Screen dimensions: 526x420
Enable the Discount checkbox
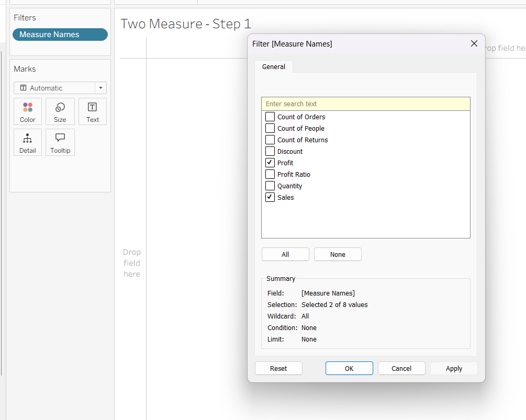pyautogui.click(x=270, y=151)
